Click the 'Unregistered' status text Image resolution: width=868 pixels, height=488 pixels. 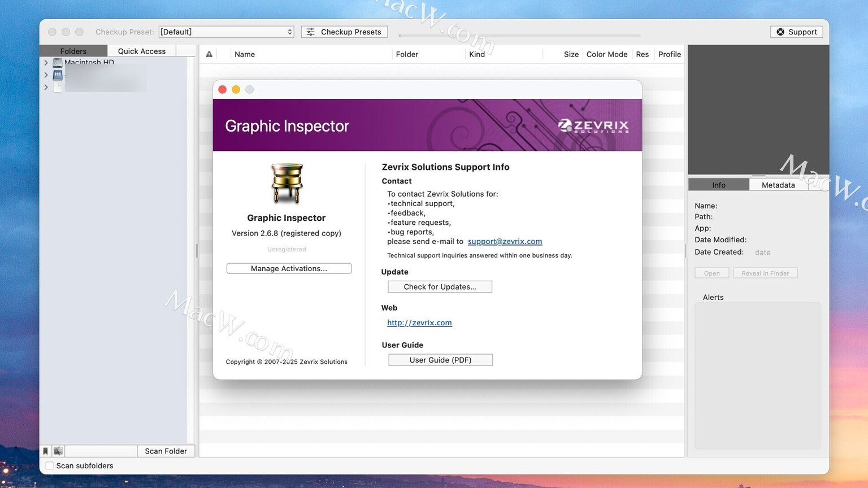coord(287,249)
